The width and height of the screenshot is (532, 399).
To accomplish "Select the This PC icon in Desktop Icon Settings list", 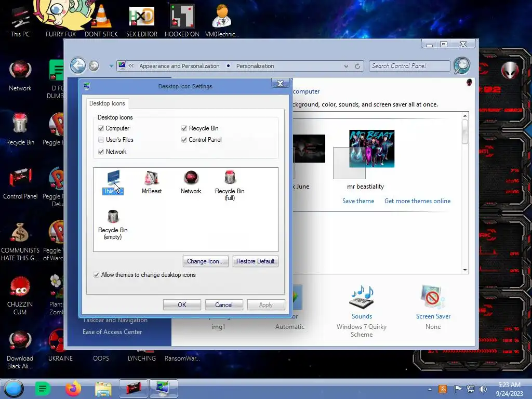I will [113, 182].
